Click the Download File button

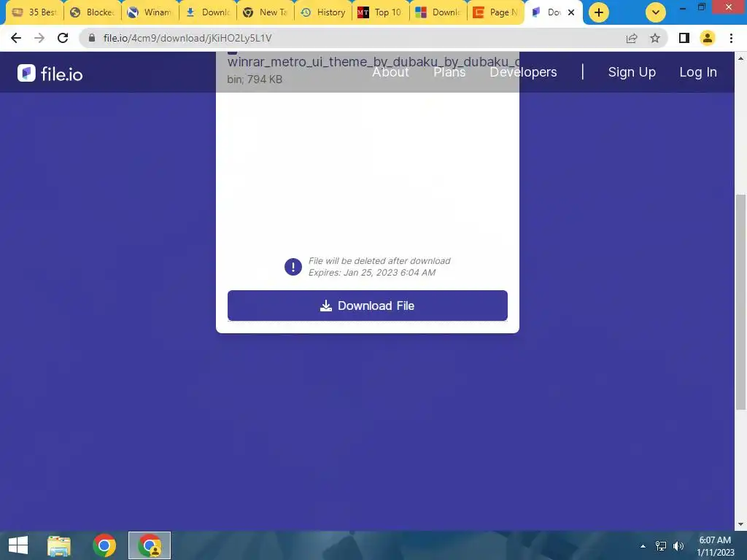point(368,306)
